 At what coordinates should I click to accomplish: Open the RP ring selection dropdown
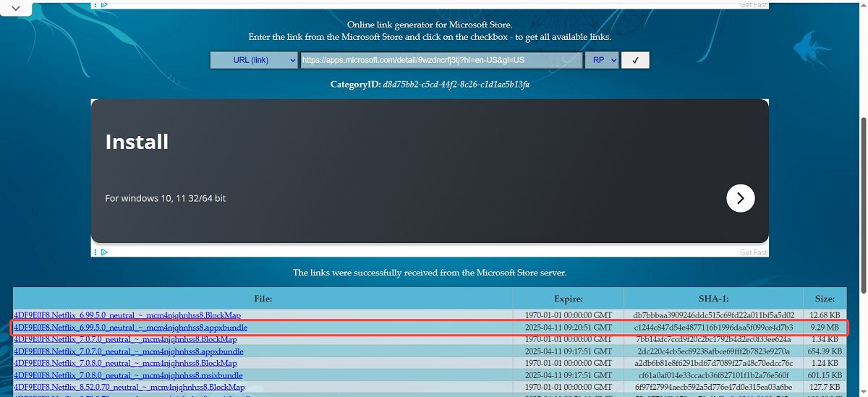pos(602,60)
